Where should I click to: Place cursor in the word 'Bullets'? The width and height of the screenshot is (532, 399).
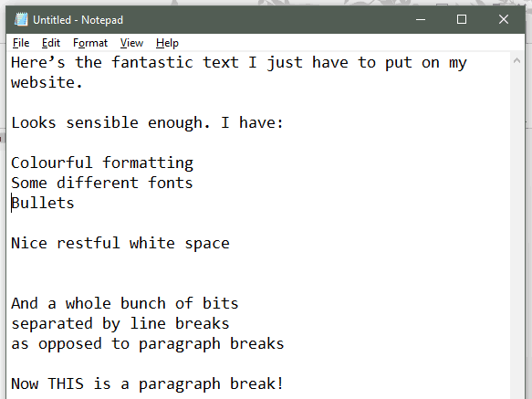pyautogui.click(x=43, y=203)
